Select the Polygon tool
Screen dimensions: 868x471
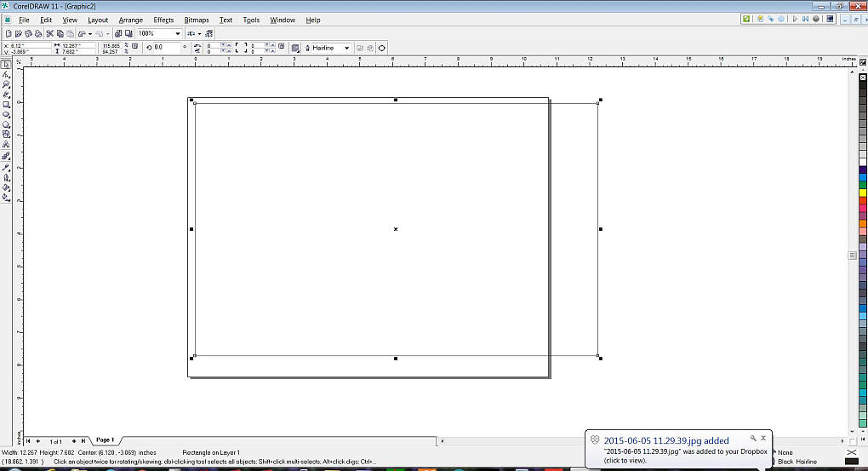(x=6, y=124)
